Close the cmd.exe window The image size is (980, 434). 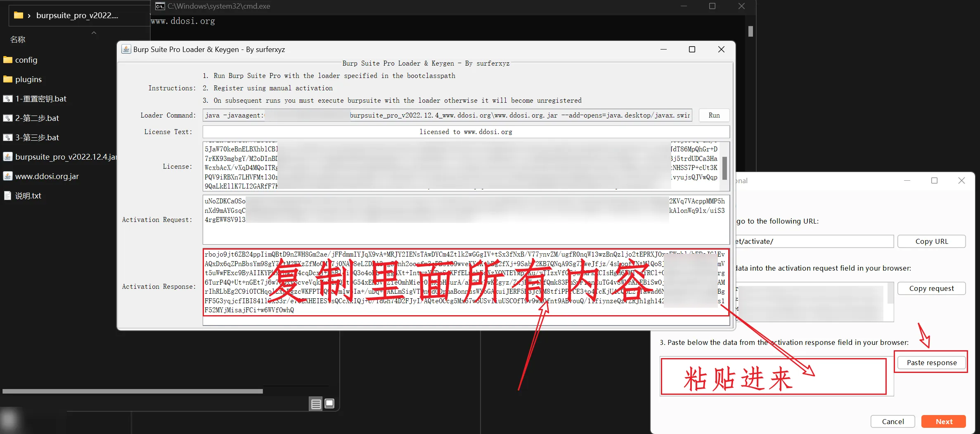pos(741,6)
